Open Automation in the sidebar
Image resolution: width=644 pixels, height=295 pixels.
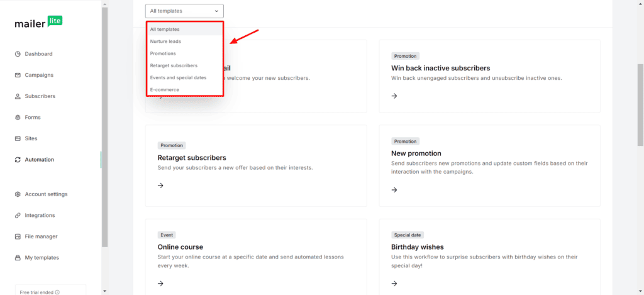point(40,160)
